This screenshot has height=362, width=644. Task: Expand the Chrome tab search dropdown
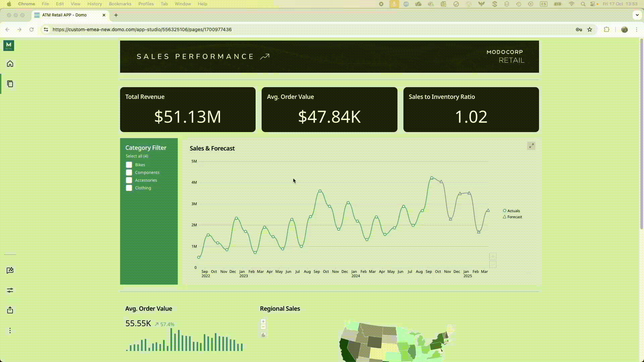pyautogui.click(x=637, y=15)
